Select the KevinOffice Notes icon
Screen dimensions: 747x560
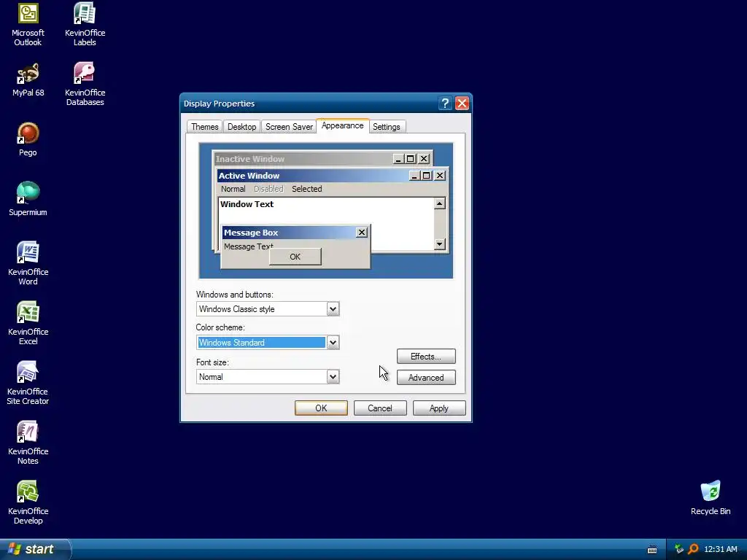coord(28,443)
